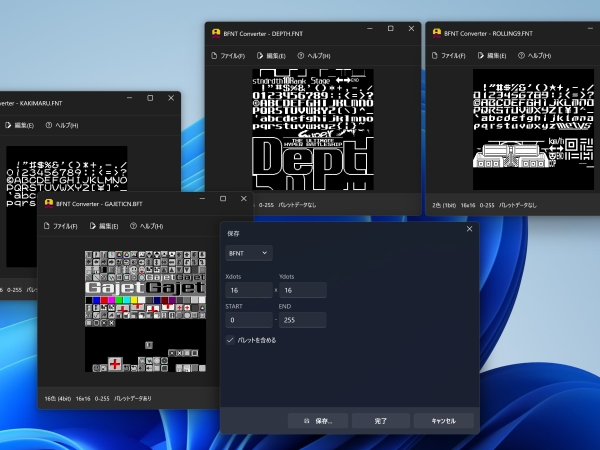
Task: Click the BFNT Converter app icon in the DEPTH.FNT title bar
Action: point(216,33)
